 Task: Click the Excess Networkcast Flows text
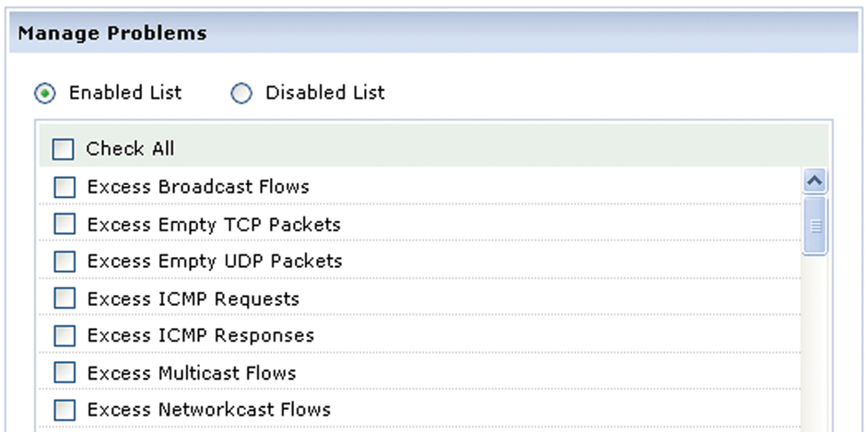click(208, 411)
